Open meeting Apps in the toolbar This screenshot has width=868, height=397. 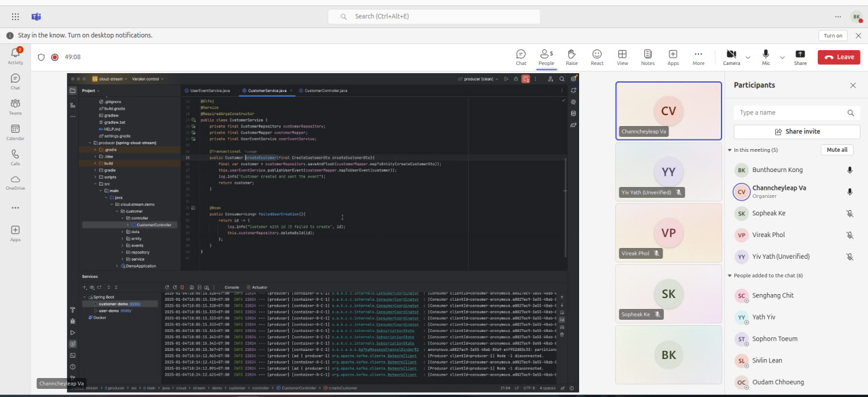coord(673,57)
